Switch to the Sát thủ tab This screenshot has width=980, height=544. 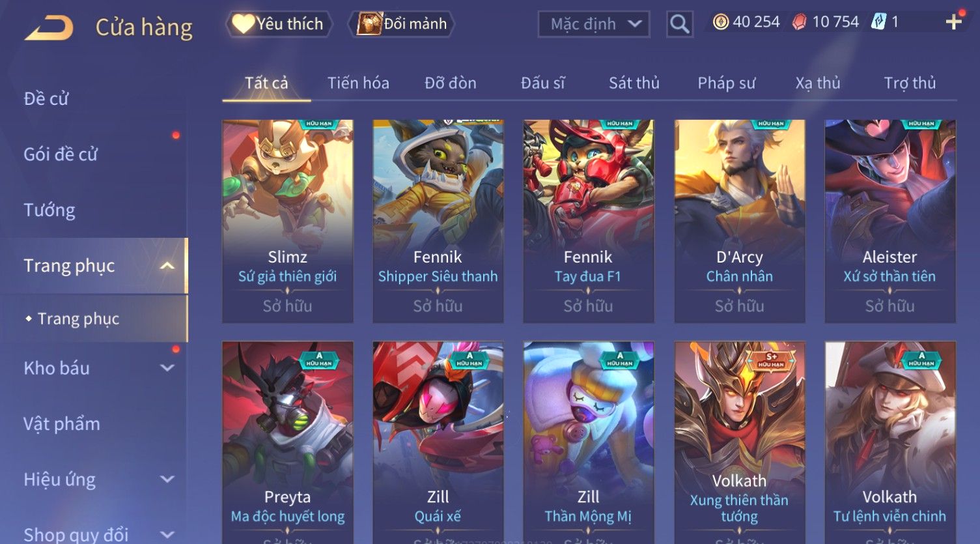(x=634, y=83)
